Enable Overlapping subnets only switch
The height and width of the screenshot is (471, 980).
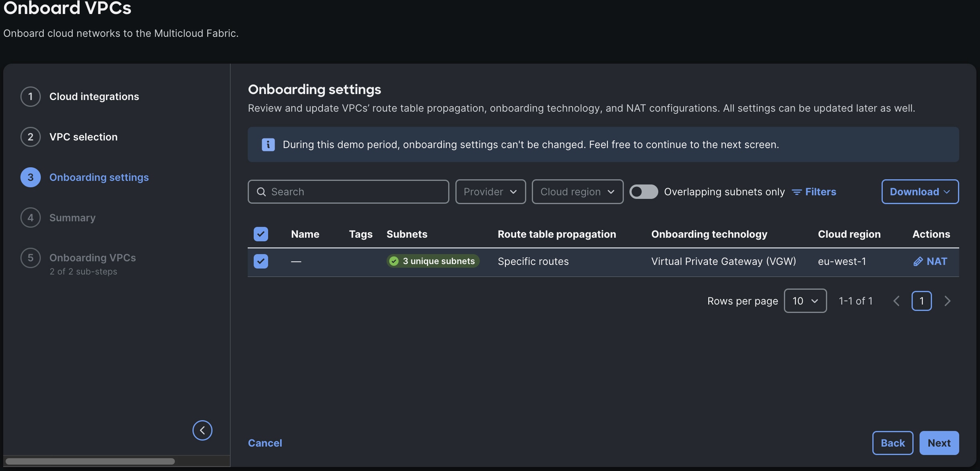643,192
